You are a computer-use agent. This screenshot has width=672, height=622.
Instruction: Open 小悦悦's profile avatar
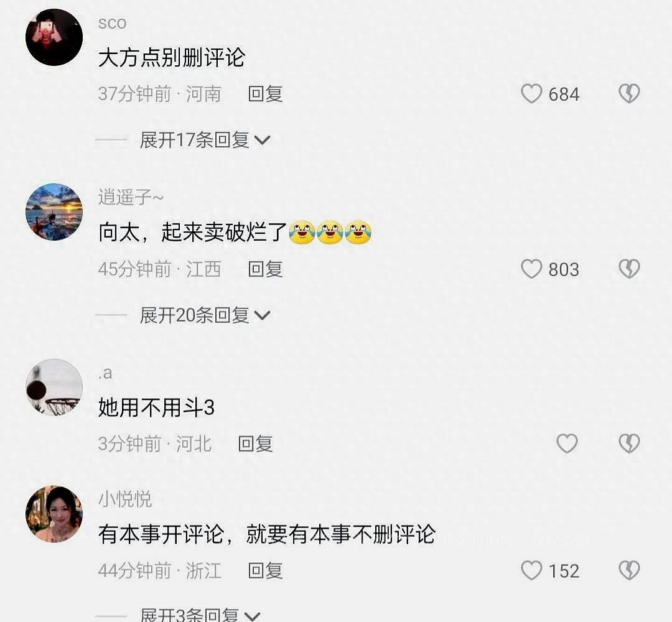(54, 514)
